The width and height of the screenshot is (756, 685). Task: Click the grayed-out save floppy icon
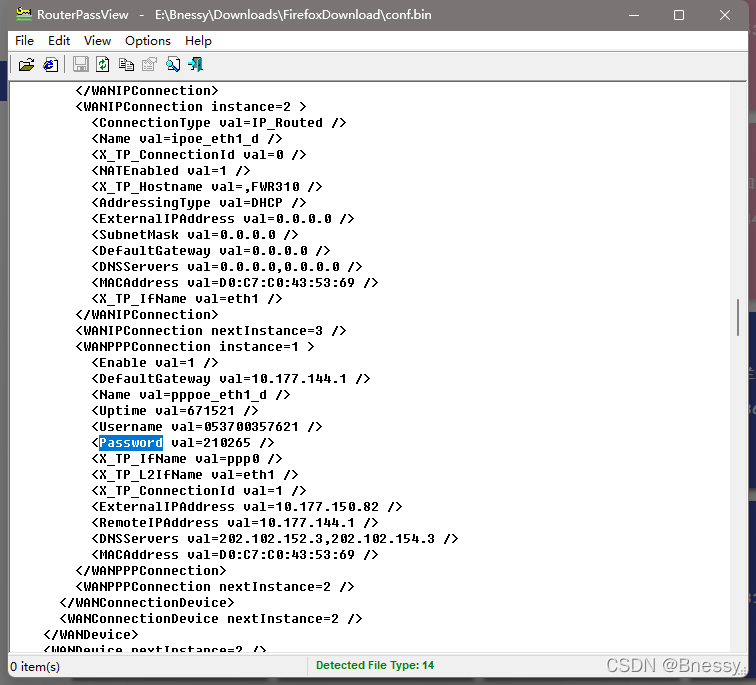[x=81, y=64]
